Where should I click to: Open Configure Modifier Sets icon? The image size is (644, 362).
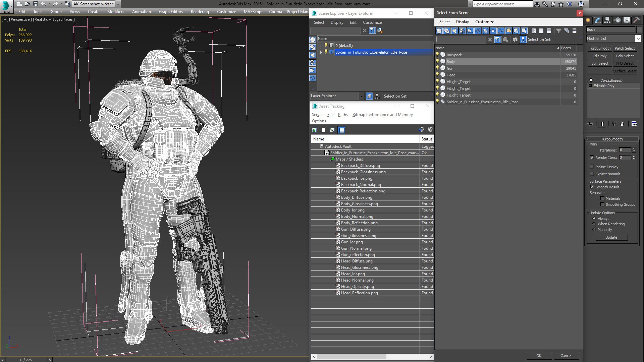[634, 124]
